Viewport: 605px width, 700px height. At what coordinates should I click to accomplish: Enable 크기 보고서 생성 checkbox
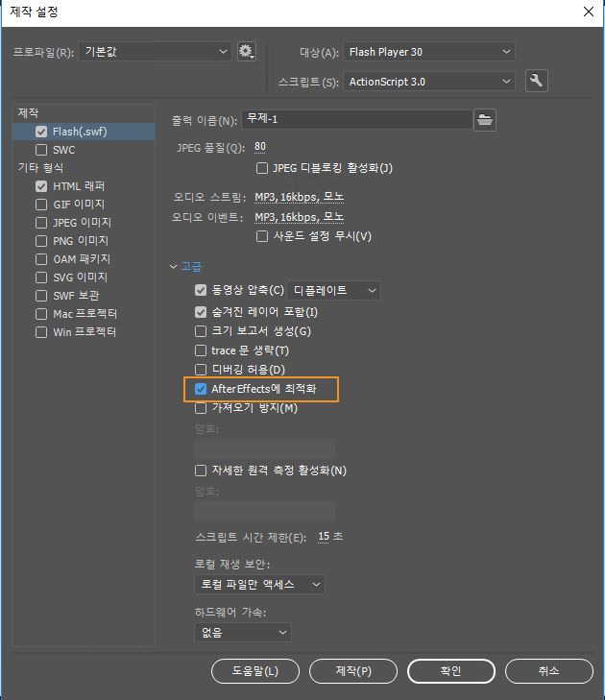pos(201,331)
